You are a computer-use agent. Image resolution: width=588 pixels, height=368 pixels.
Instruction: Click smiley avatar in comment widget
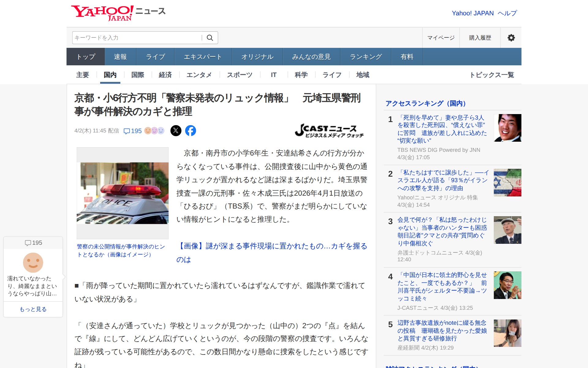[x=33, y=263]
